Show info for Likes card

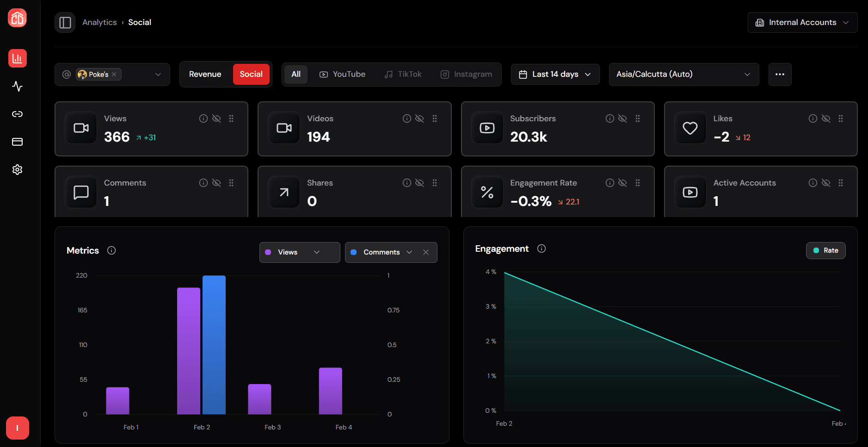coord(813,118)
